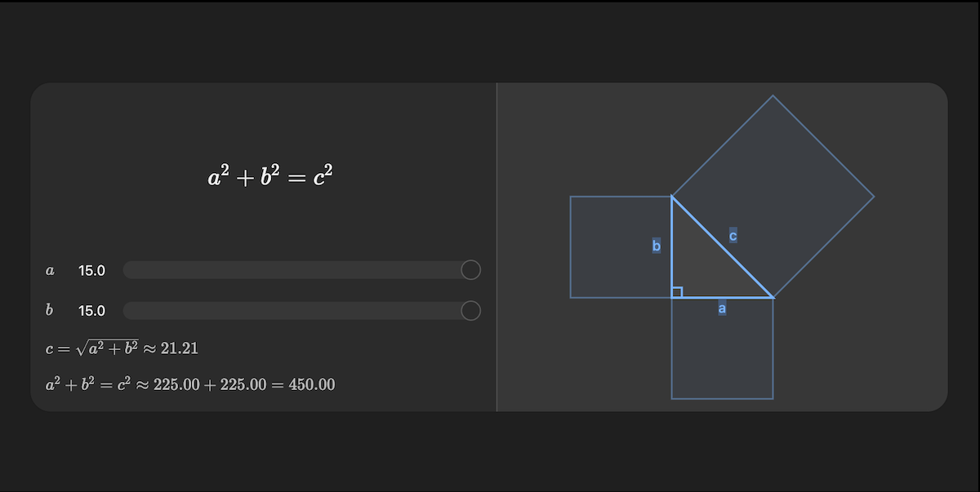Click the blue b label on the vertical side
The image size is (980, 492).
click(657, 245)
